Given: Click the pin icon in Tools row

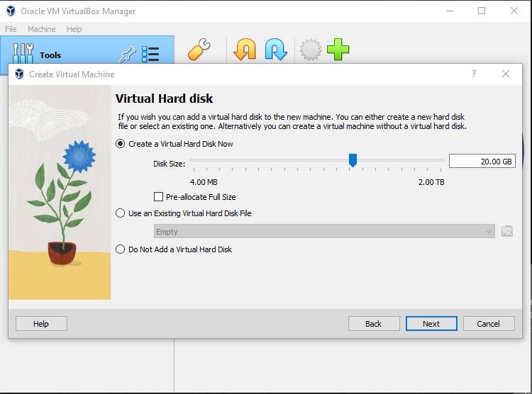Looking at the screenshot, I should 128,55.
